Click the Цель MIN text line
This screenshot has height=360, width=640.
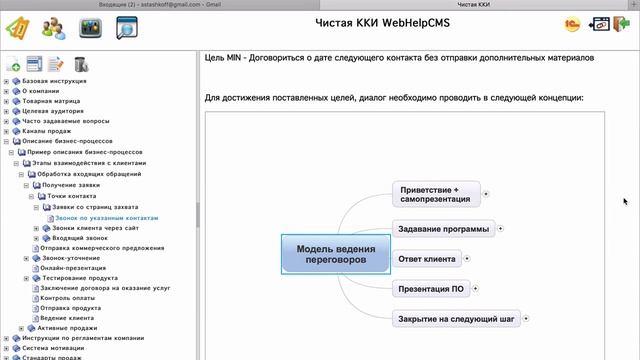coord(399,58)
